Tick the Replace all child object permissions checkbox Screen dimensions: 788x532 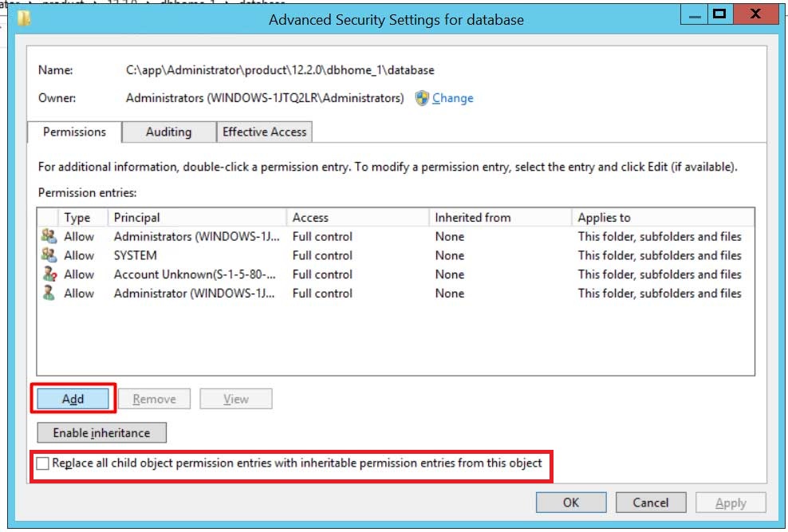(43, 463)
